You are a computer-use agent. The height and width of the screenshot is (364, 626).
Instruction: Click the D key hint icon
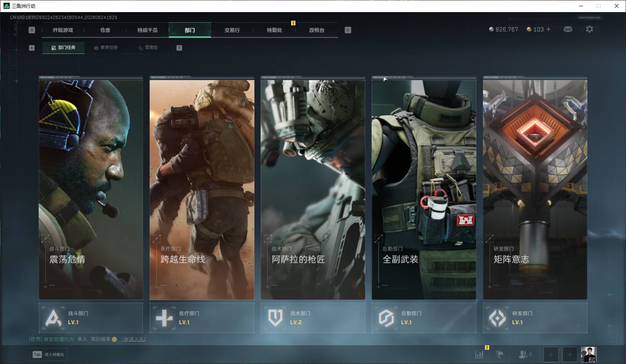pyautogui.click(x=179, y=48)
